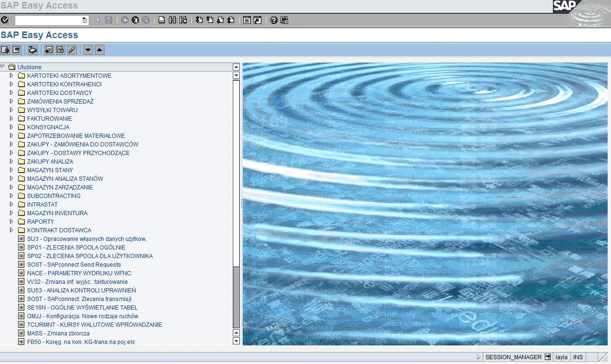Click the Add to Favorites icon
The image size is (611, 364).
click(x=49, y=50)
